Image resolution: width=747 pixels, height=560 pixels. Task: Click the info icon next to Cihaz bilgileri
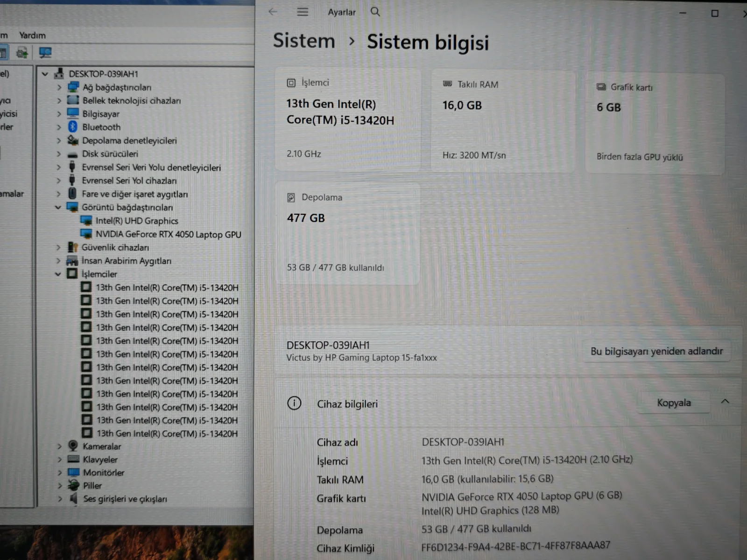pos(294,403)
